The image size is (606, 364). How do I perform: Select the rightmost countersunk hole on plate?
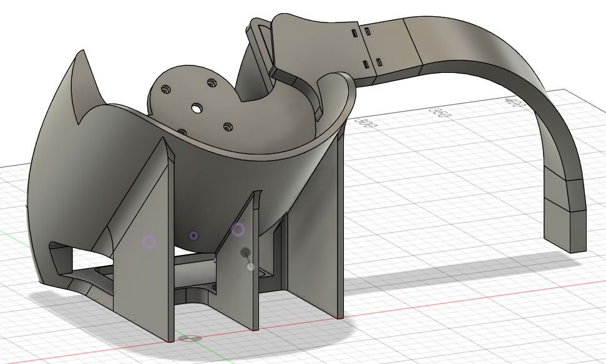[x=227, y=127]
